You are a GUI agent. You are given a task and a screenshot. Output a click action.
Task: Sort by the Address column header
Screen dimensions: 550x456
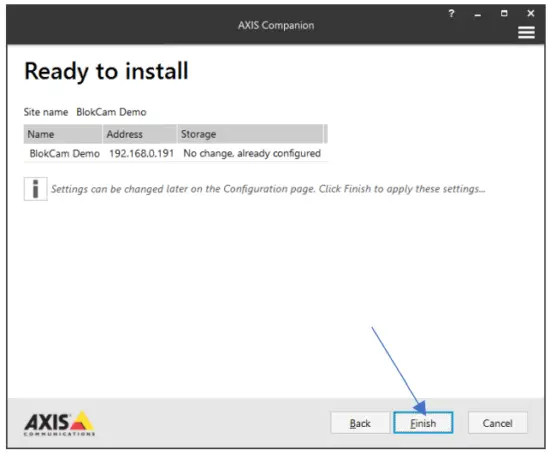pyautogui.click(x=140, y=134)
